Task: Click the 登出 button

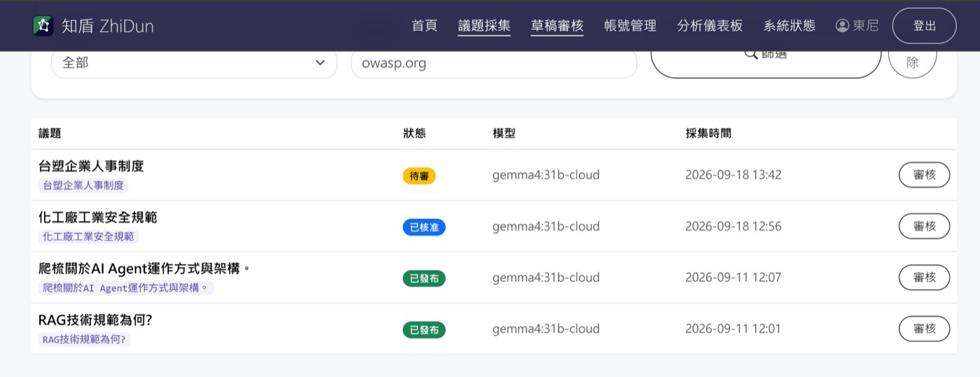Action: [x=925, y=26]
